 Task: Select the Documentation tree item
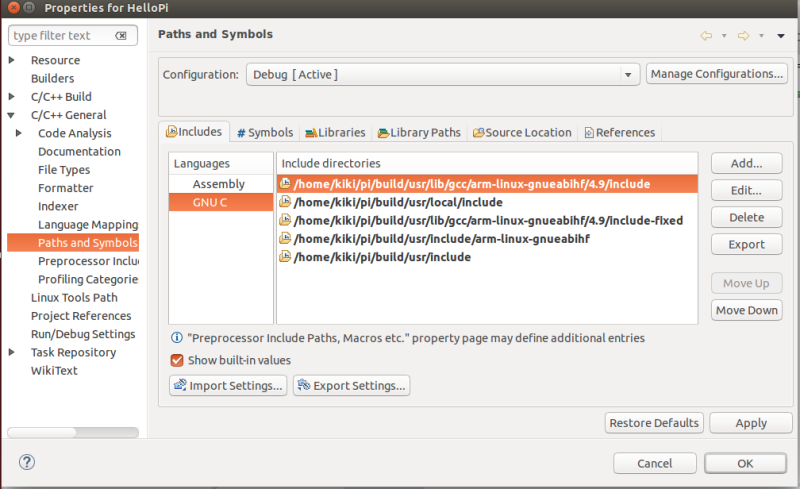pos(80,152)
